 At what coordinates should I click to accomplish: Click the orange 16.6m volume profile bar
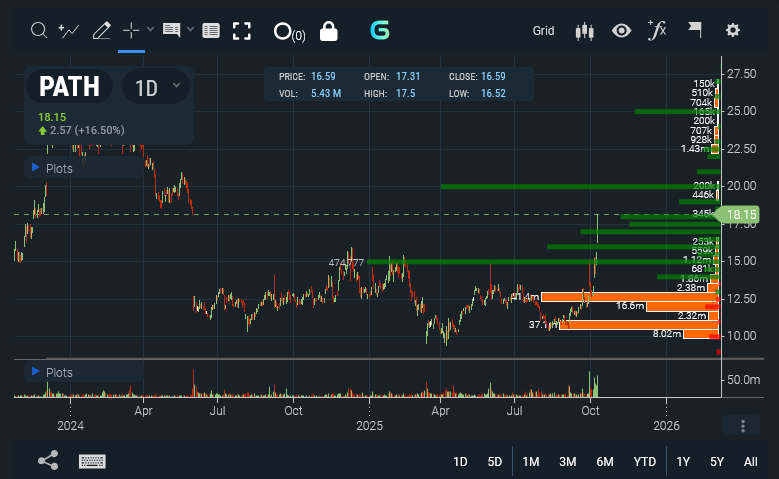pyautogui.click(x=682, y=306)
